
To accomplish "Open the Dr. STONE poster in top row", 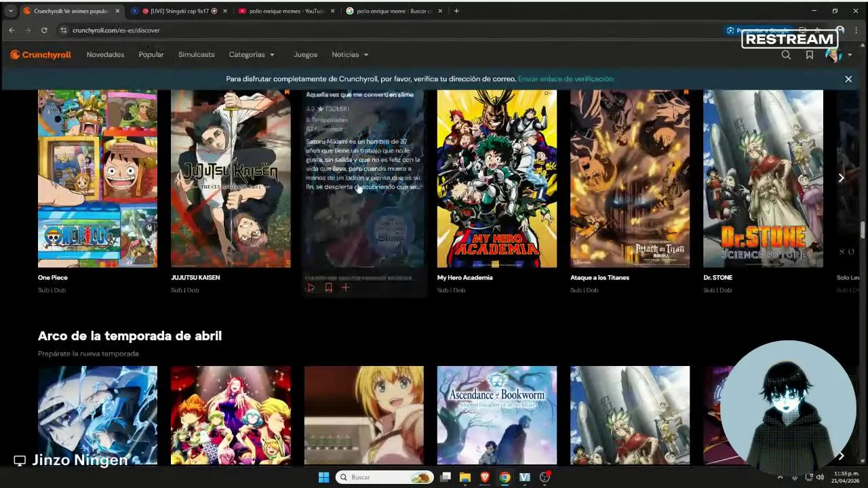I will tap(763, 179).
